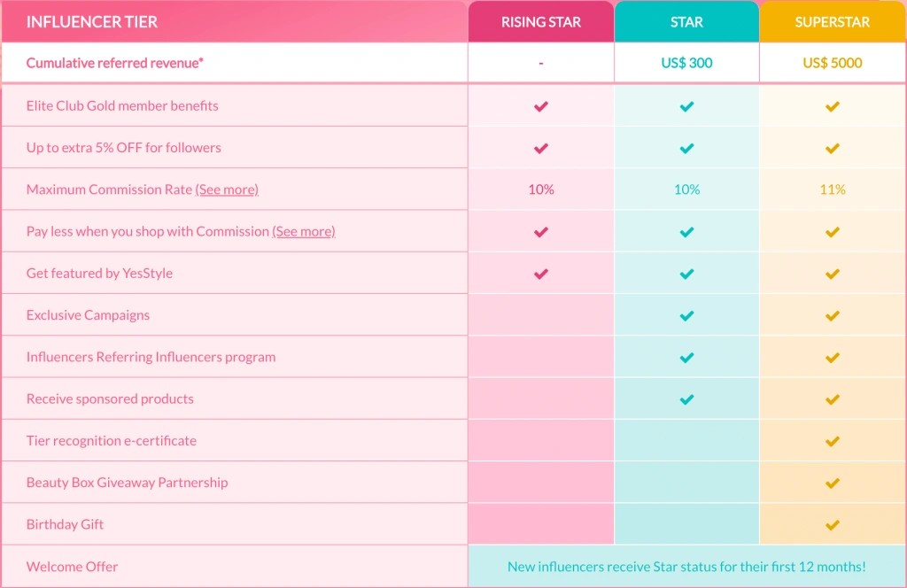Screen dimensions: 907x588
Task: Click Star checkmark for Exclusive Campaigns row
Action: tap(686, 315)
